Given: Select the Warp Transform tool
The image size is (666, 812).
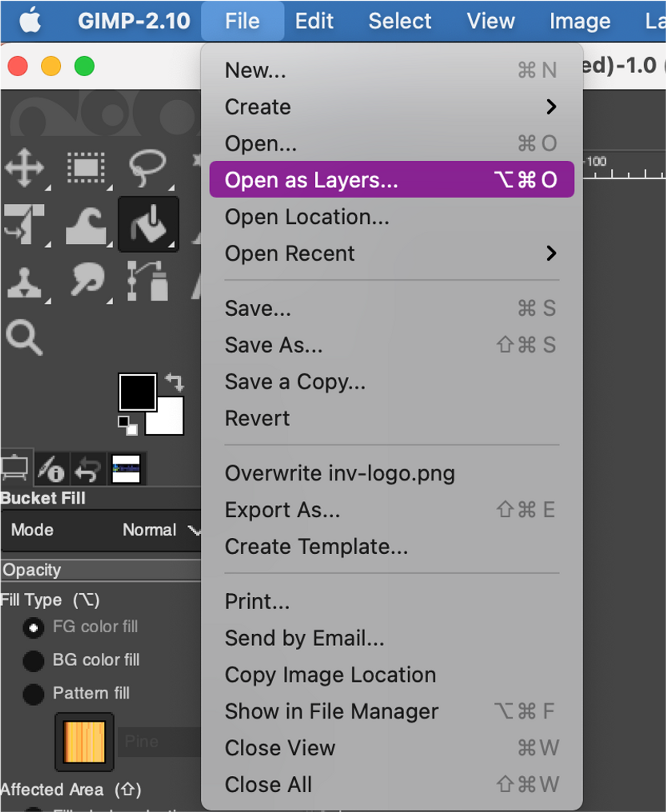Looking at the screenshot, I should pyautogui.click(x=86, y=225).
